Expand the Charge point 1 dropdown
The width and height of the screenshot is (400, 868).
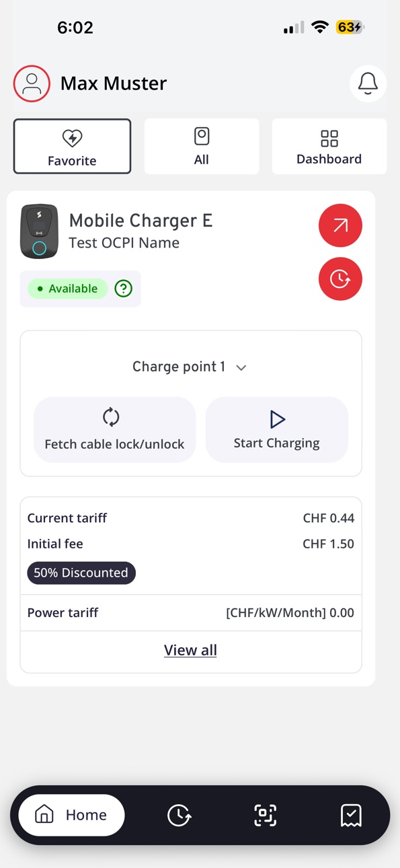click(x=190, y=367)
